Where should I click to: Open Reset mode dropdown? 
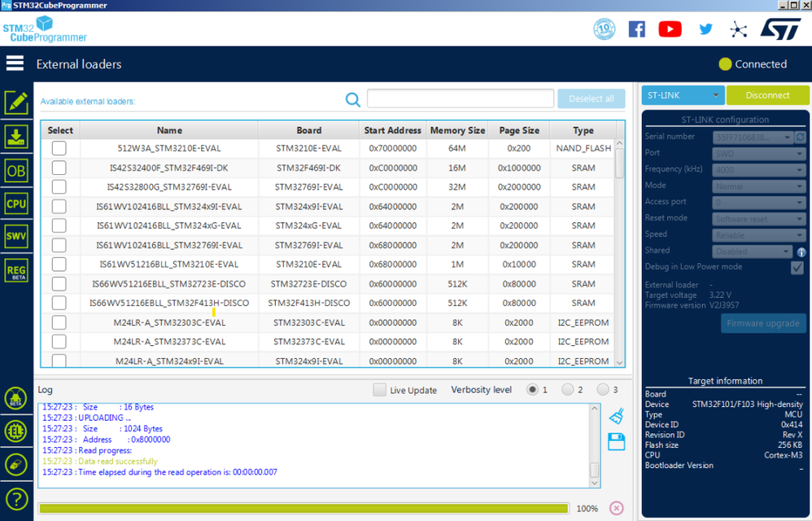(x=758, y=219)
